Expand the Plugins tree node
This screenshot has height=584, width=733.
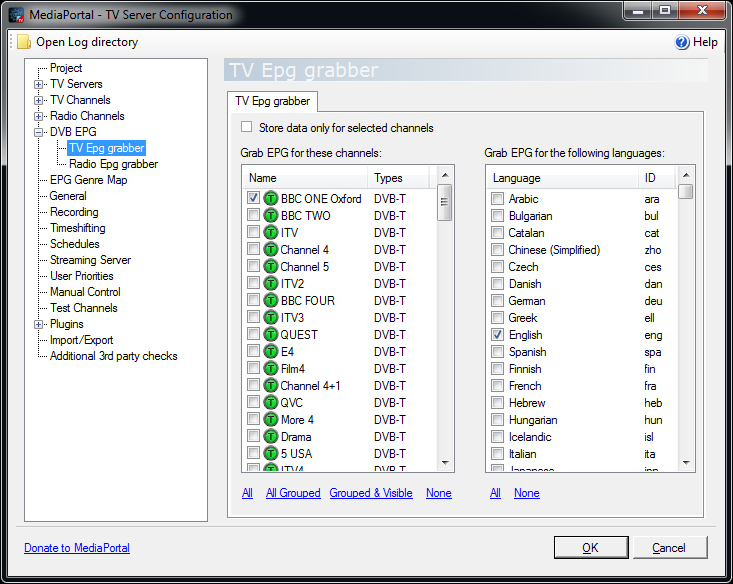point(38,324)
